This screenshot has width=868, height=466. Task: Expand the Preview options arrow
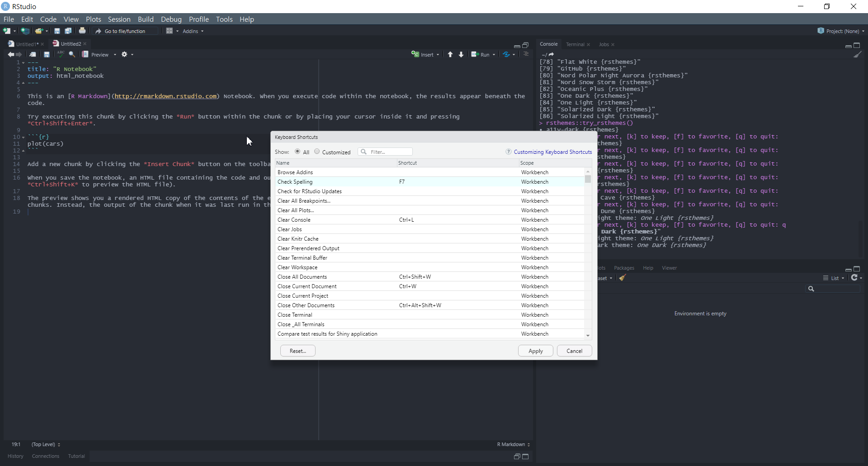tap(115, 55)
